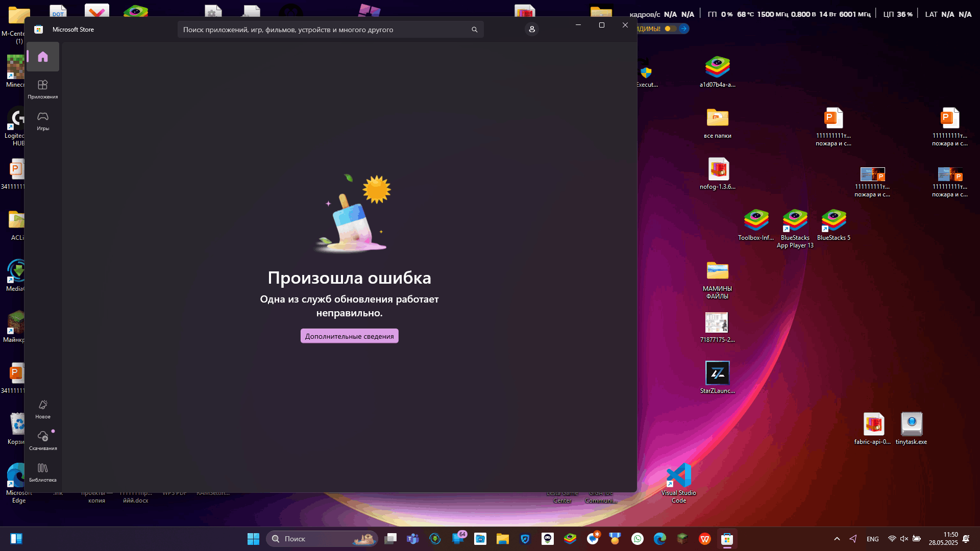Click the user profile icon
980x551 pixels.
coord(532,30)
